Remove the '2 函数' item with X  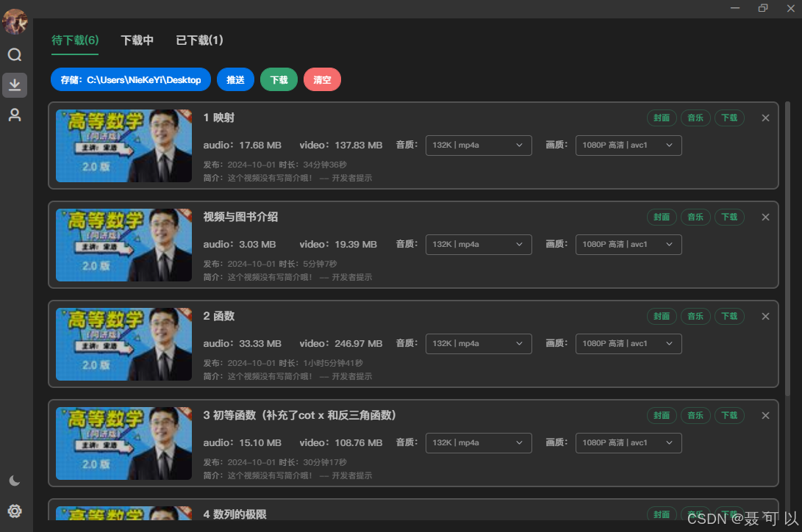point(765,317)
